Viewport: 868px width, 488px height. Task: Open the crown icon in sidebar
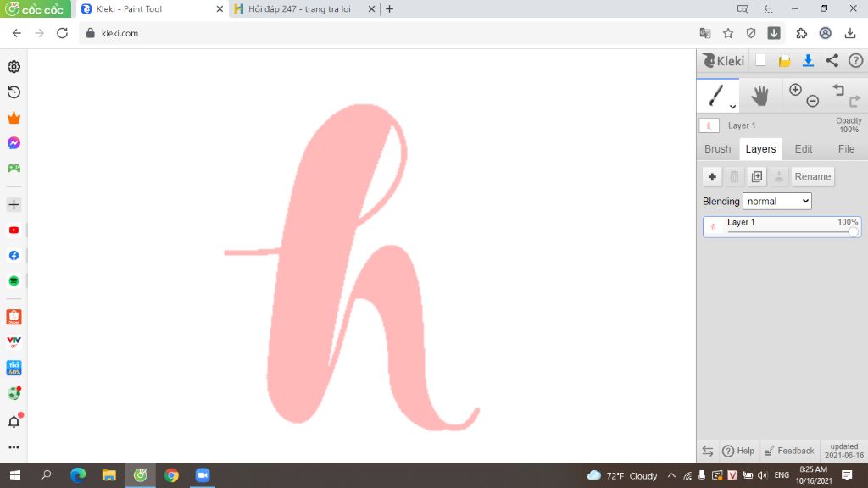14,117
